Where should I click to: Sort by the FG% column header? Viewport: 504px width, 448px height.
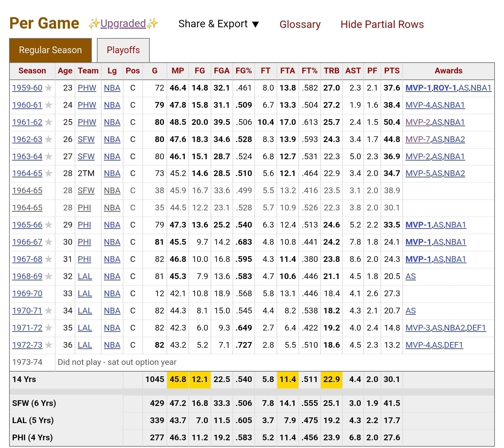point(244,71)
